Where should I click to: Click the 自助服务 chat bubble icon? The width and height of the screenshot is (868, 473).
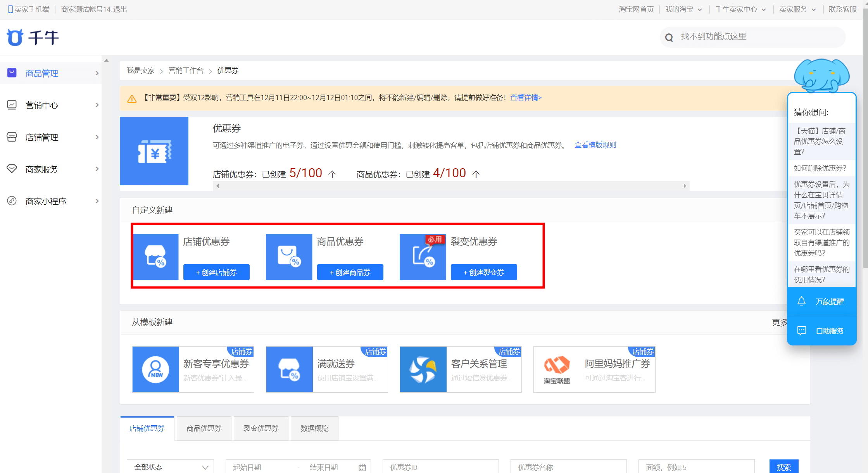click(802, 331)
